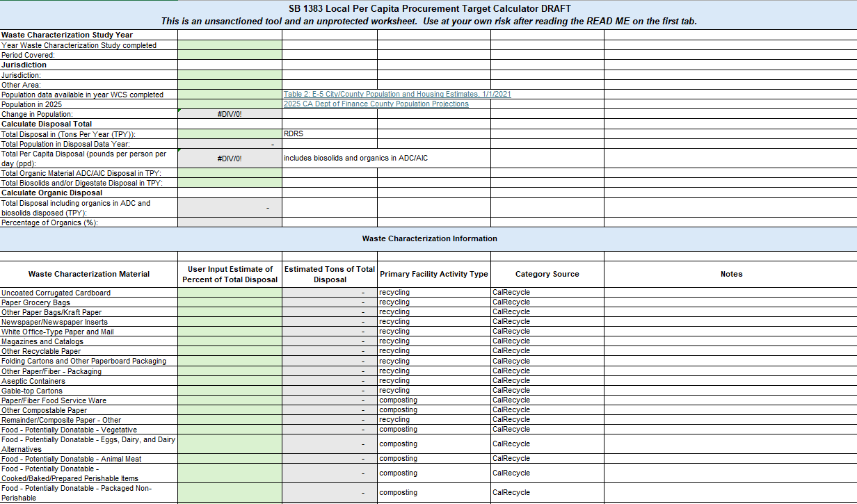This screenshot has width=857, height=504.
Task: Select the Aseptic Containers percent input cell
Action: [230, 381]
